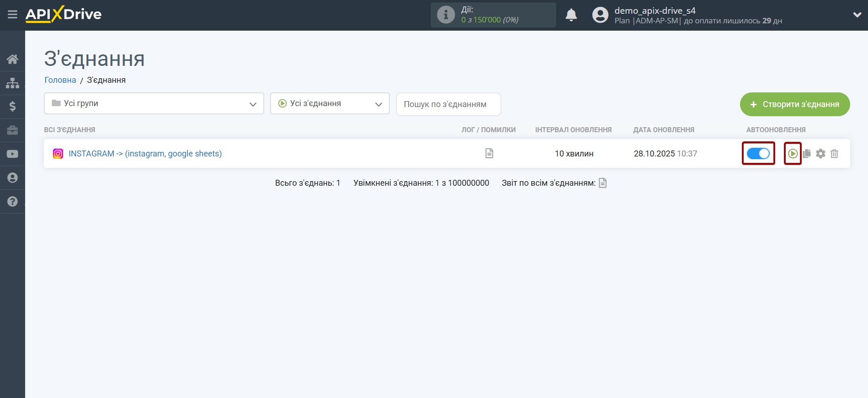
Task: Click the notifications bell icon
Action: 571,15
